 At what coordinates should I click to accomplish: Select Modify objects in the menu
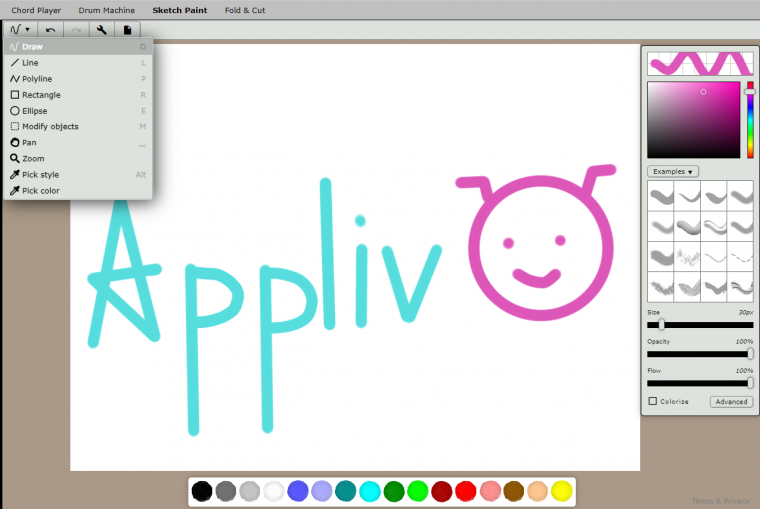point(78,127)
